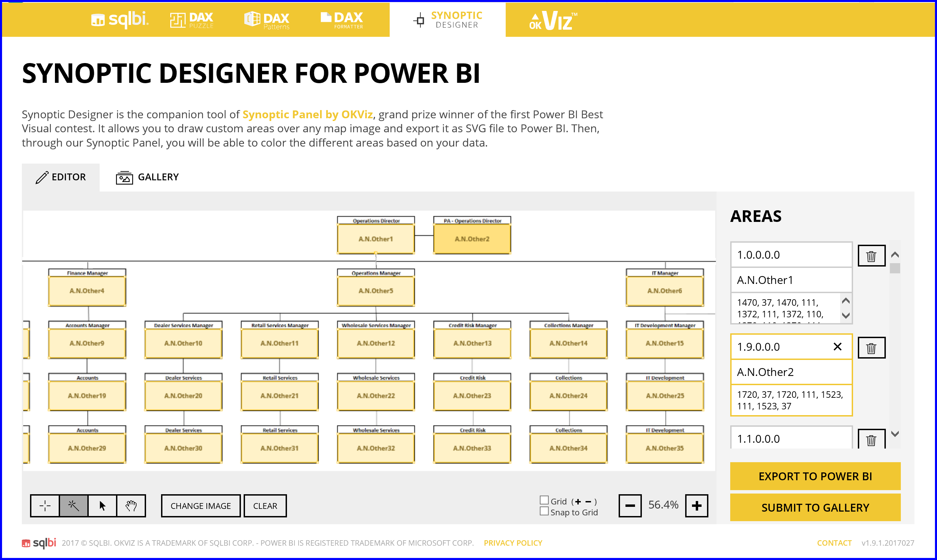Clear the 1.9.0.0.0 name with the X
Screen dimensions: 937x560
tap(838, 346)
